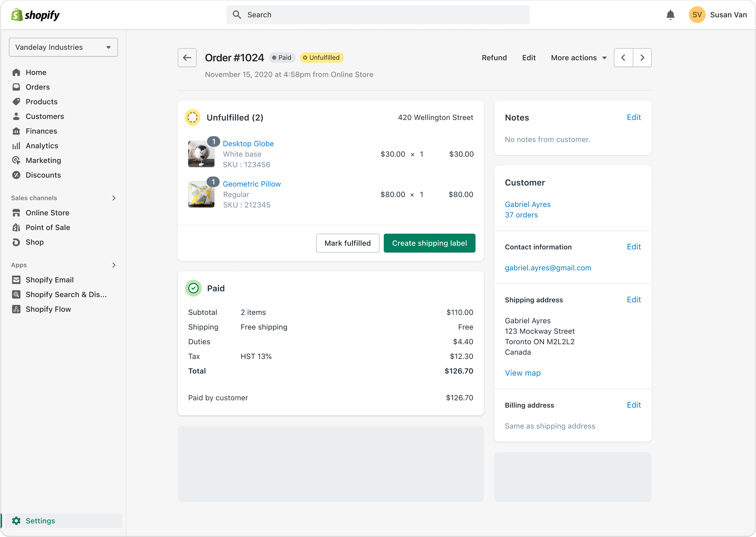Screen dimensions: 756x537
Task: Open the Discounts section icon
Action: [16, 175]
